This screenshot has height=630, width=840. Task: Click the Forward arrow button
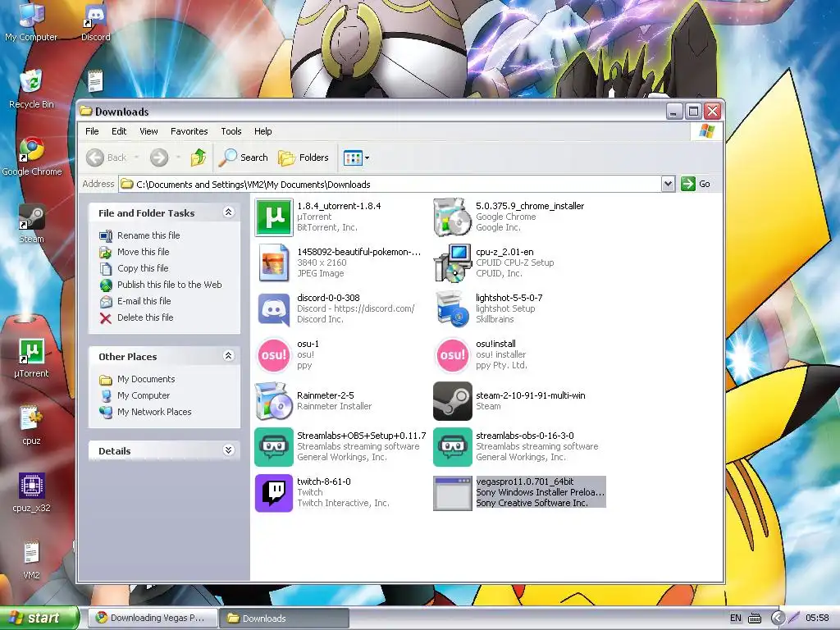(158, 157)
